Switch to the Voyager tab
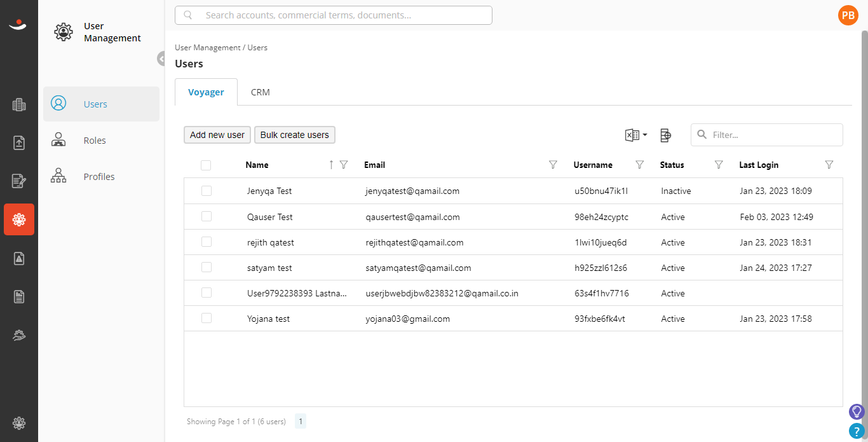Image resolution: width=868 pixels, height=442 pixels. coord(206,92)
